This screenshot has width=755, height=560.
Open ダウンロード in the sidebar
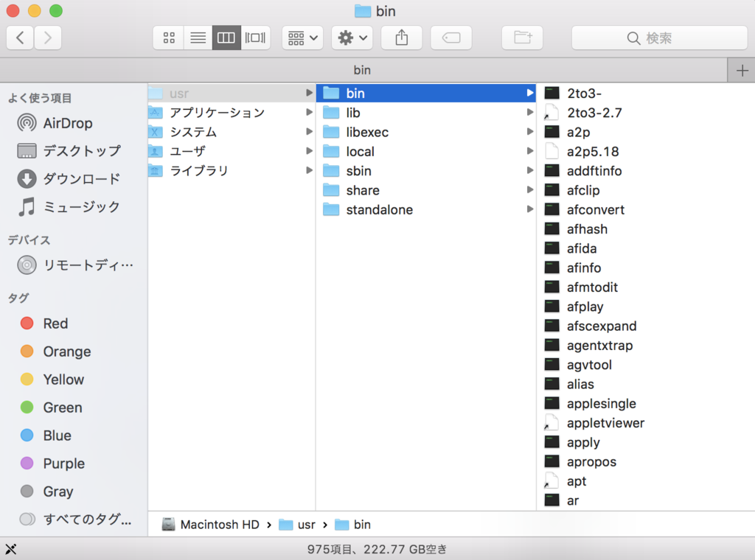(x=69, y=179)
